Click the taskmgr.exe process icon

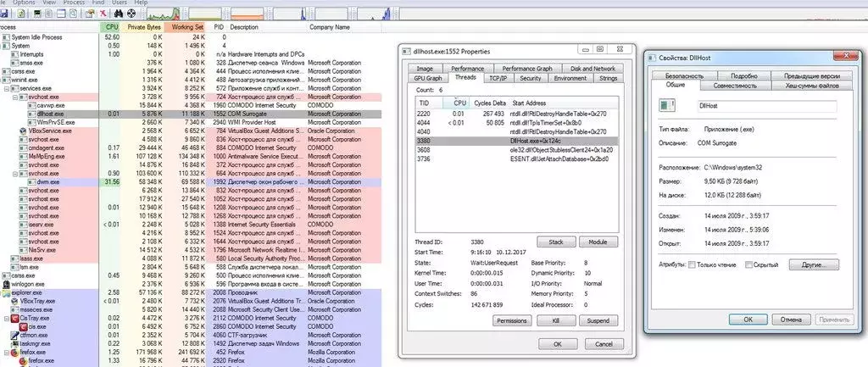15,344
